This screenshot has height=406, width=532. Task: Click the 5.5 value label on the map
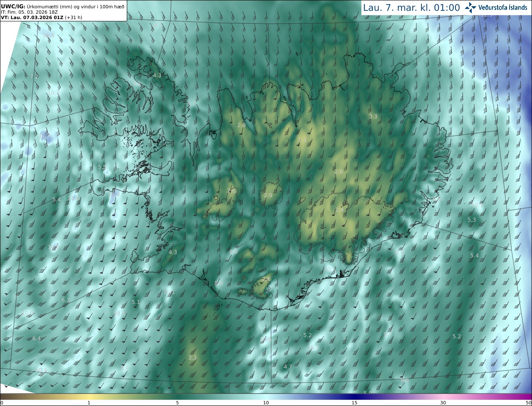[x=102, y=167]
